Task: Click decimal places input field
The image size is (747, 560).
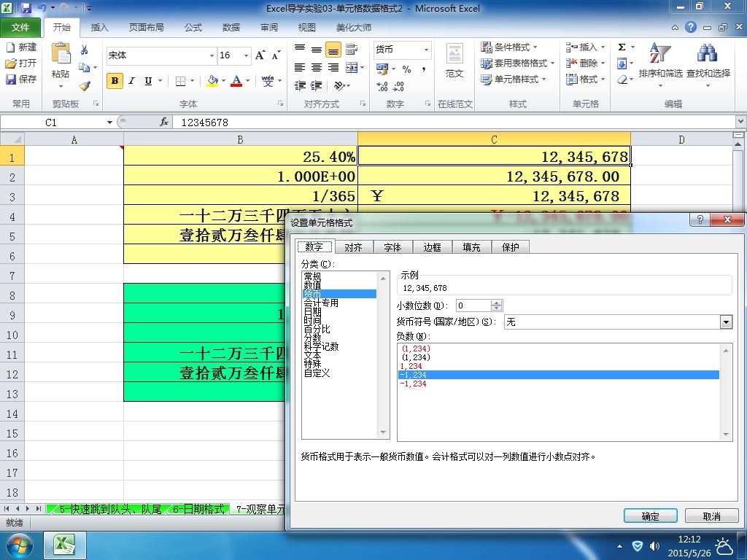Action: [x=473, y=306]
